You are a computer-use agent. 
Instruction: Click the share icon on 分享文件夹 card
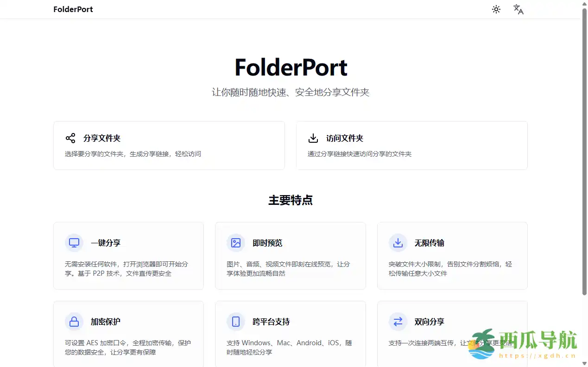coord(70,138)
